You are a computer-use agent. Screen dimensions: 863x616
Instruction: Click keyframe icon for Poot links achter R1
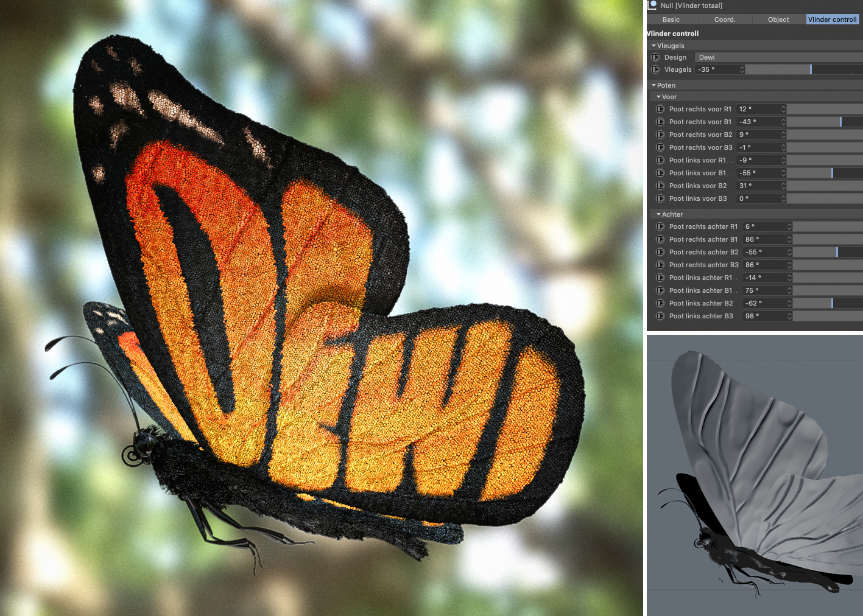[660, 278]
